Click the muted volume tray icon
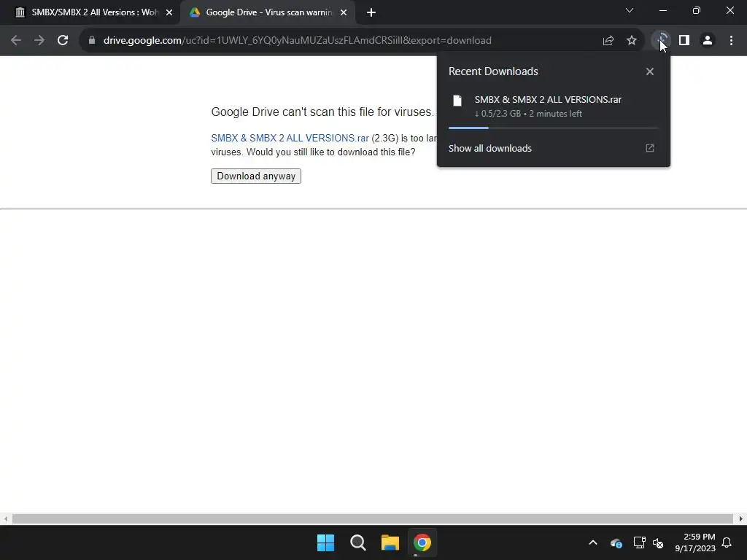 tap(659, 542)
